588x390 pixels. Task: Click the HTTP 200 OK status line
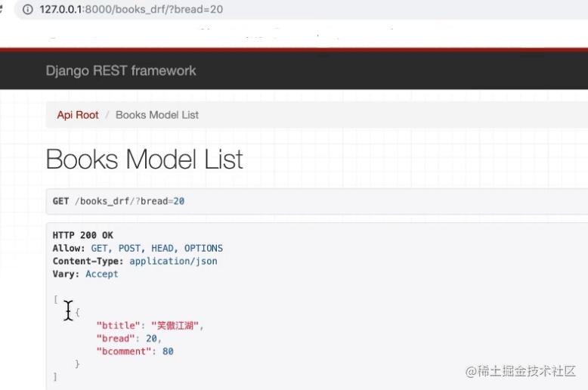pos(83,235)
